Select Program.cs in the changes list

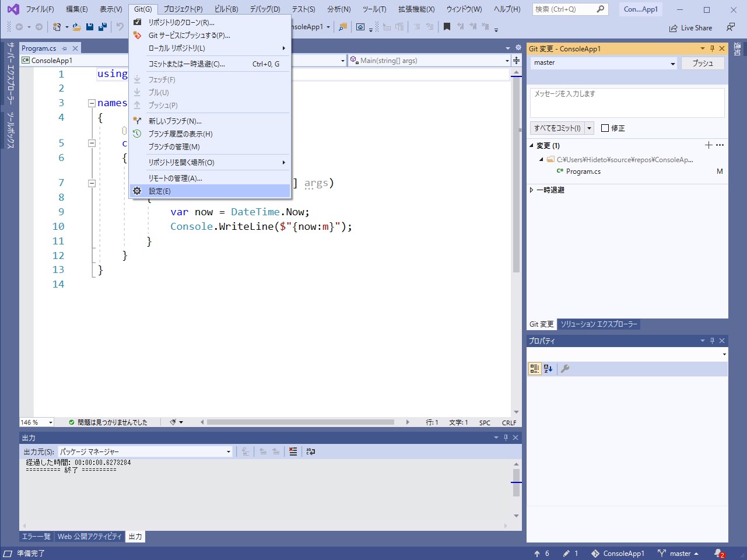[583, 171]
